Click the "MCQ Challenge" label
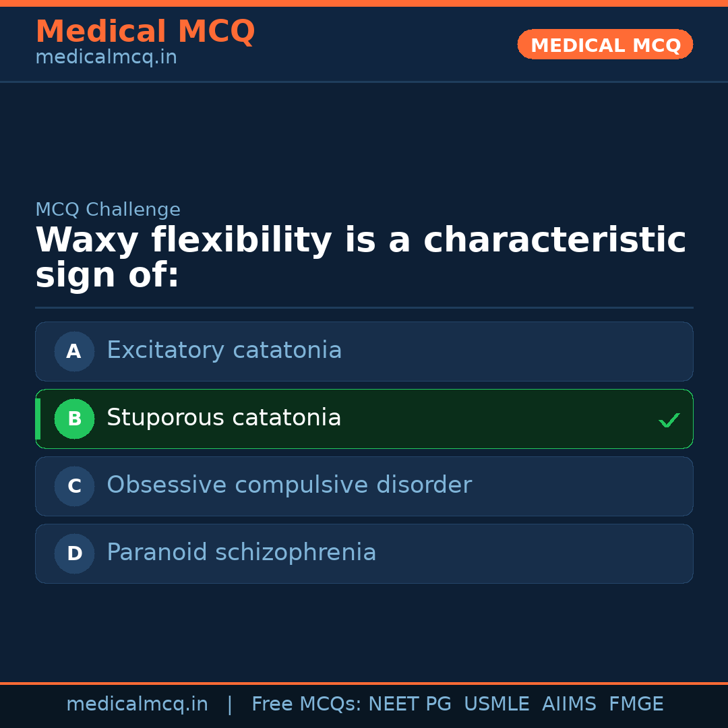Screen dimensions: 728x728 coord(108,210)
